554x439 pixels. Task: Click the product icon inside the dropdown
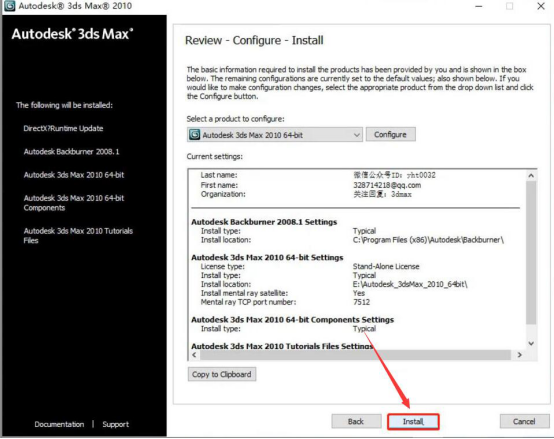coord(194,135)
